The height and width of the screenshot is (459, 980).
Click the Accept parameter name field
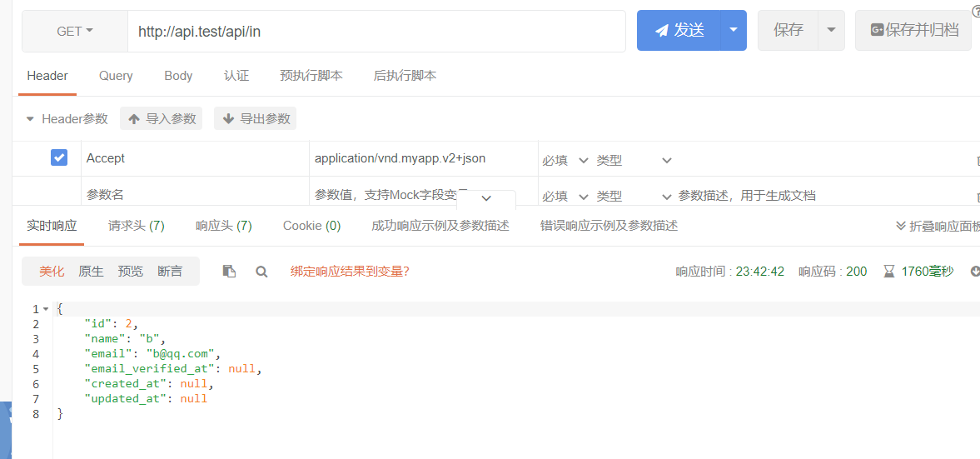pos(196,159)
